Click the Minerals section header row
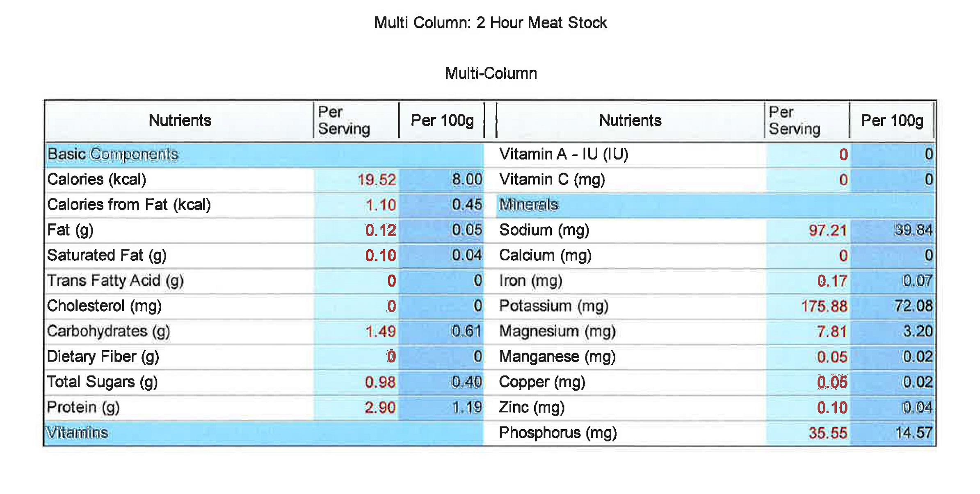 pyautogui.click(x=716, y=205)
